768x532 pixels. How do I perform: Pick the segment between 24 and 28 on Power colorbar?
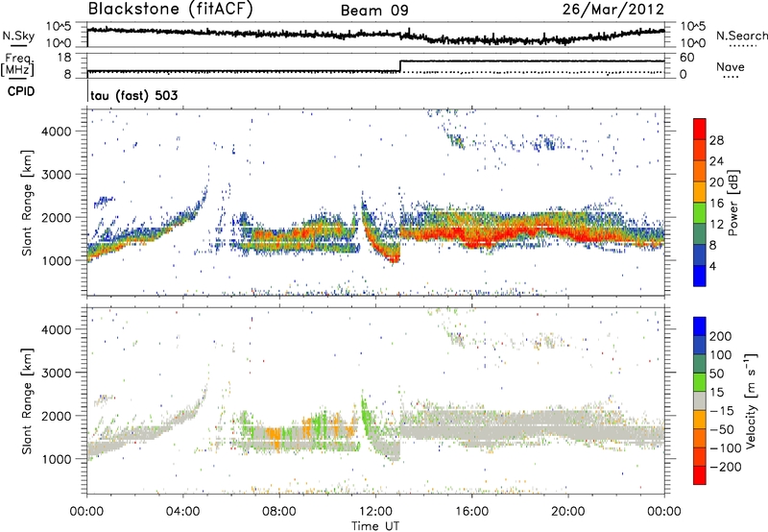(700, 150)
